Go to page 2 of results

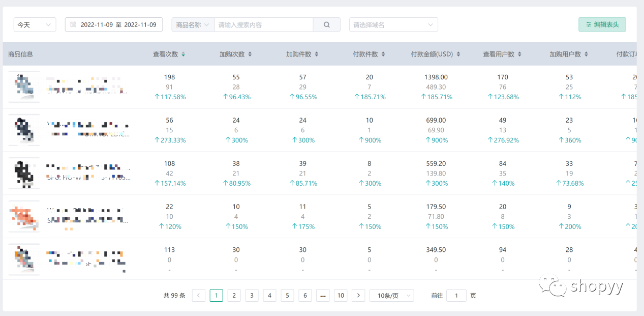(x=234, y=296)
